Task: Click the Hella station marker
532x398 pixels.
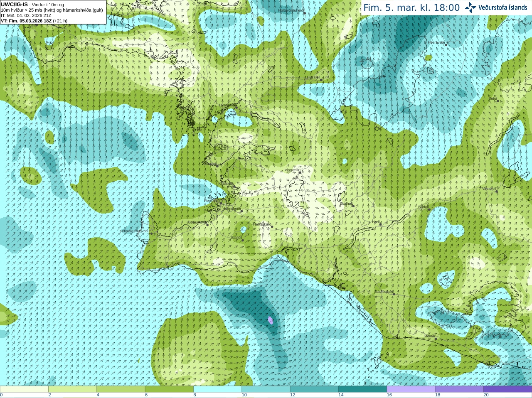Action: [380, 224]
